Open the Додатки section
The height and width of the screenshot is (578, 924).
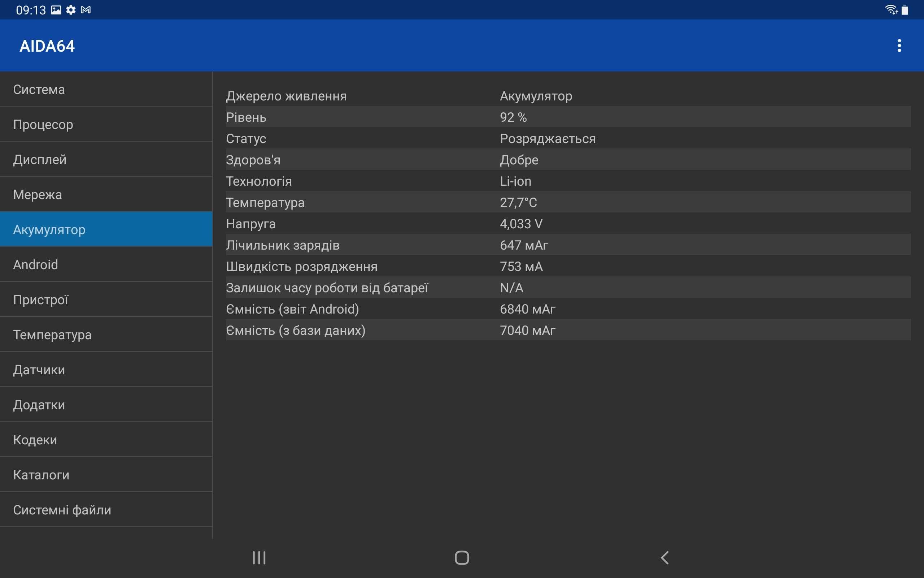106,405
